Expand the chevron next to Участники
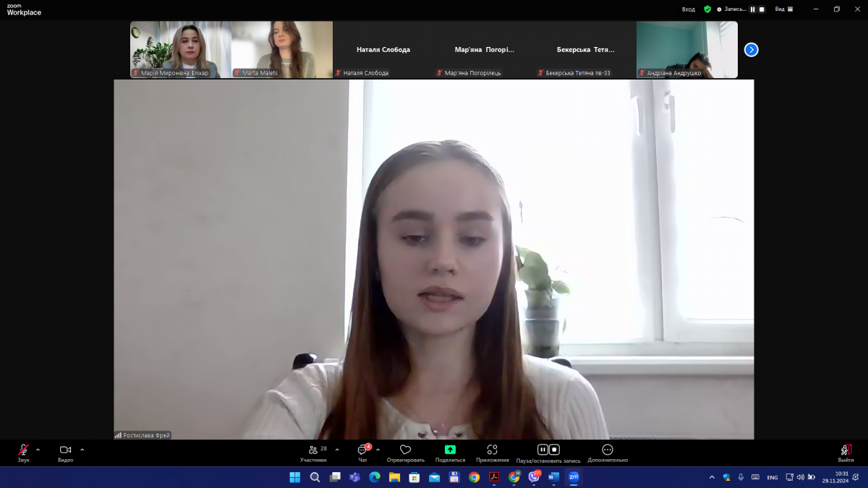Viewport: 868px width, 488px height. [x=337, y=450]
